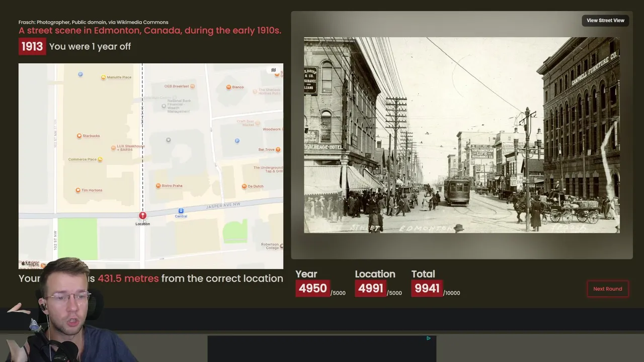
Task: Click the Blanco restaurant marker icon
Action: coord(228,87)
